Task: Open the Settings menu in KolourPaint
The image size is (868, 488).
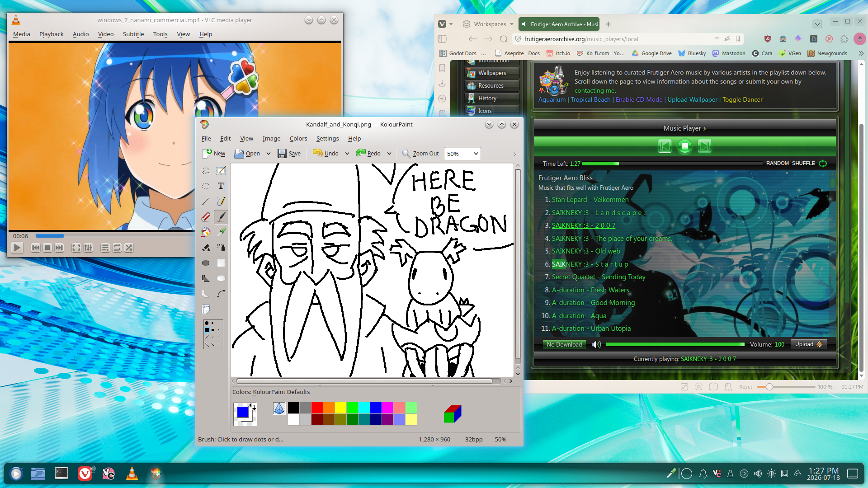Action: (327, 139)
